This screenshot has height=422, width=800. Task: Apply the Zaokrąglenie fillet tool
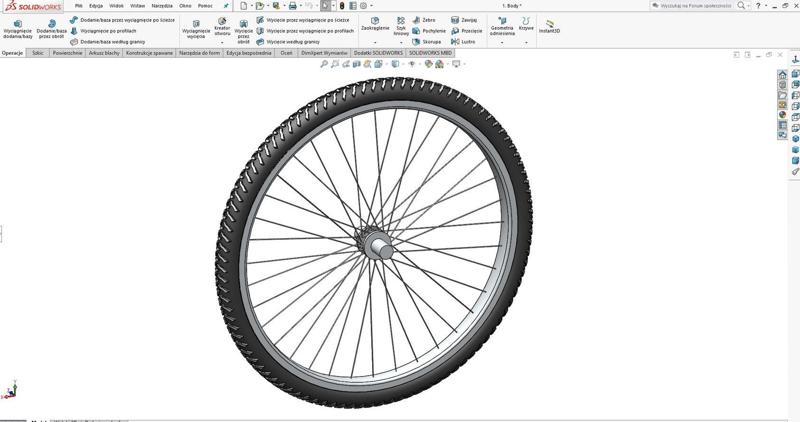(x=375, y=24)
